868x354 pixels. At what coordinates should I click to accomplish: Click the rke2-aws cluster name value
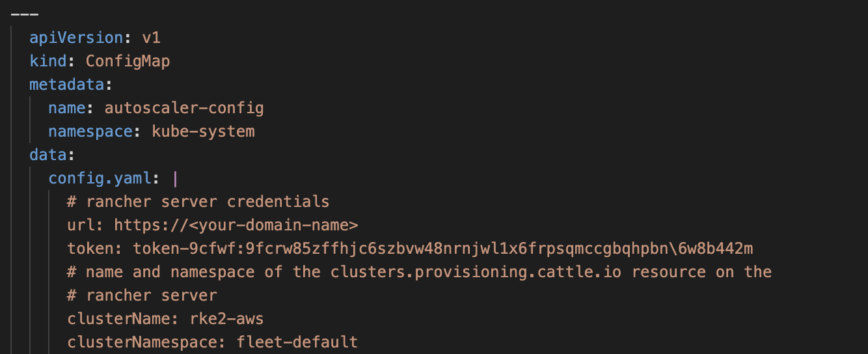(226, 319)
